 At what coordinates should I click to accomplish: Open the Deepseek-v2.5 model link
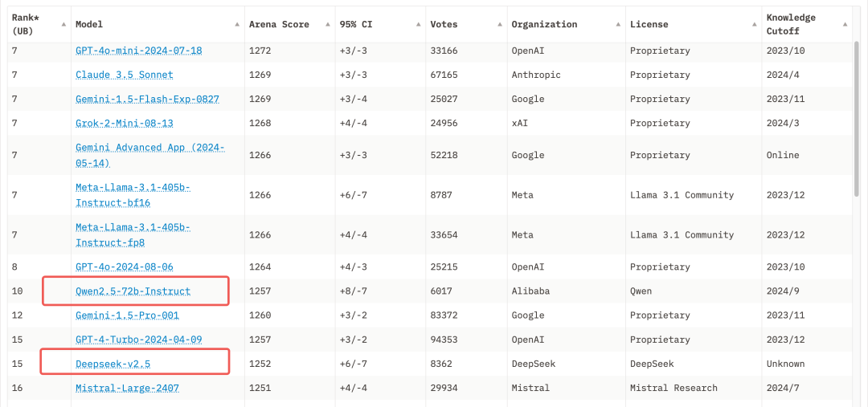(113, 364)
